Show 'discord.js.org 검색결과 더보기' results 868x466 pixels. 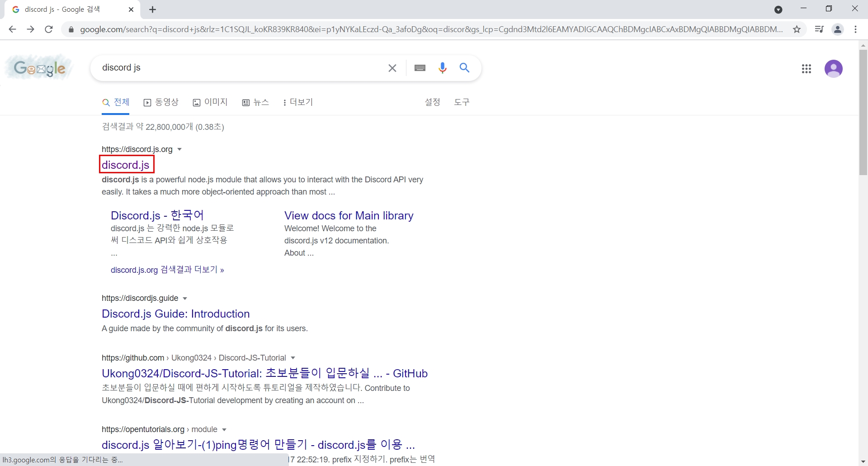(167, 270)
